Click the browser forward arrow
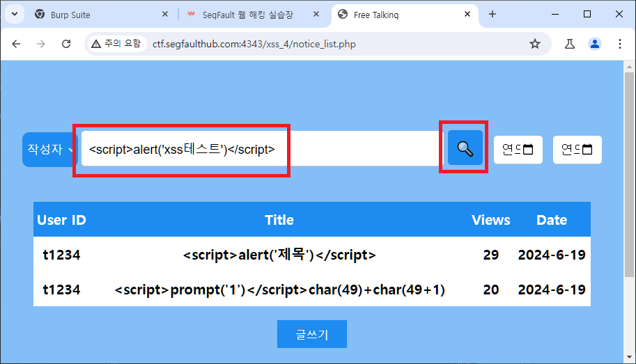This screenshot has width=636, height=364. pyautogui.click(x=41, y=44)
